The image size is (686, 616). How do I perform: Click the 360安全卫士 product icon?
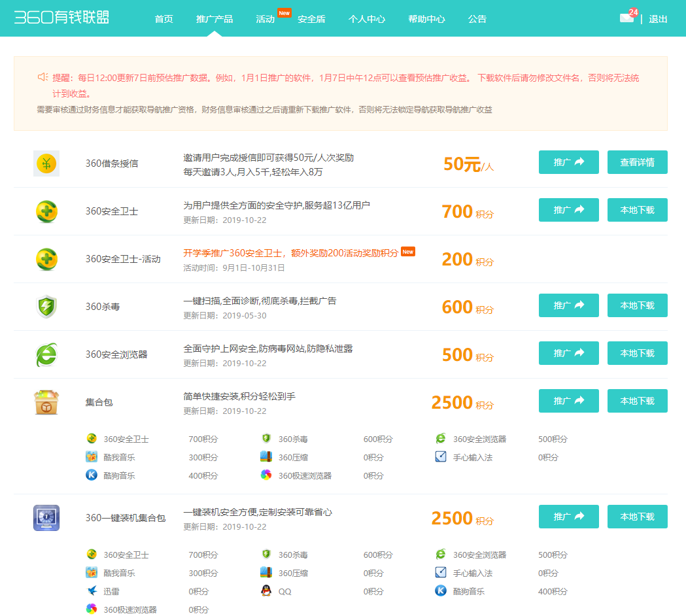click(x=46, y=211)
